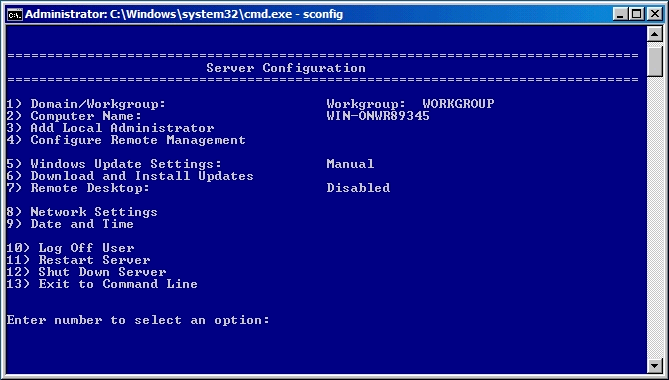Image resolution: width=669 pixels, height=380 pixels.
Task: Click the empty vertical scrollbar track
Action: [654, 218]
